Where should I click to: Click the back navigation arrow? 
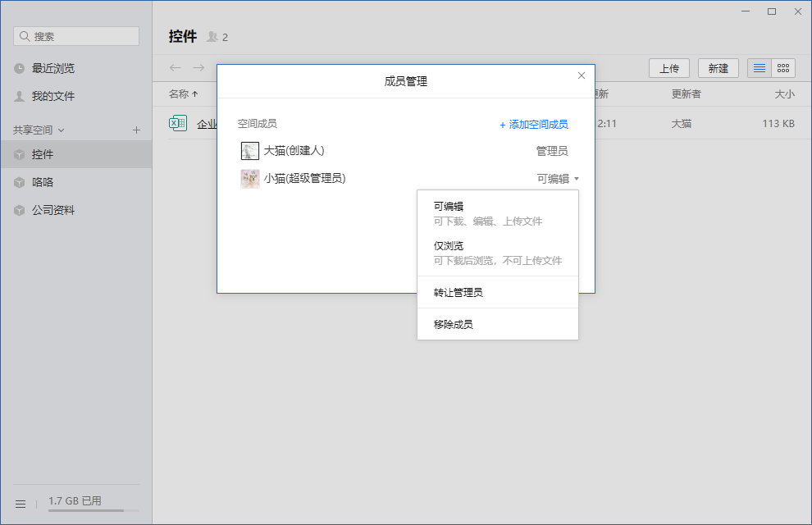click(175, 68)
